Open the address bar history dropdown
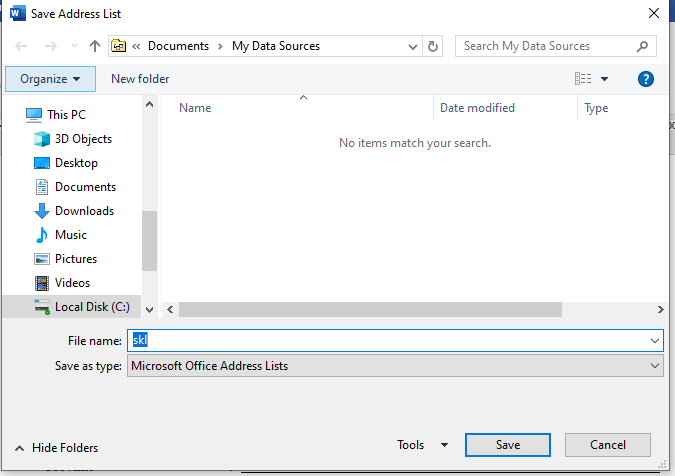Viewport: 675px width, 476px height. 413,46
